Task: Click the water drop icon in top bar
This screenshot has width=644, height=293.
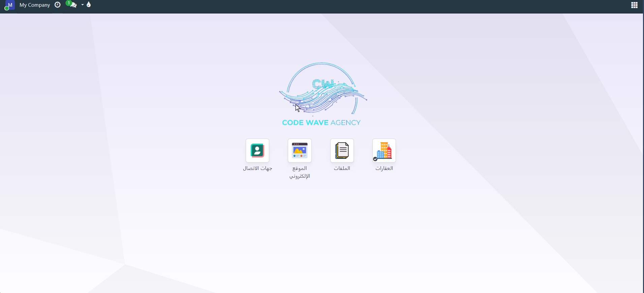Action: click(89, 5)
